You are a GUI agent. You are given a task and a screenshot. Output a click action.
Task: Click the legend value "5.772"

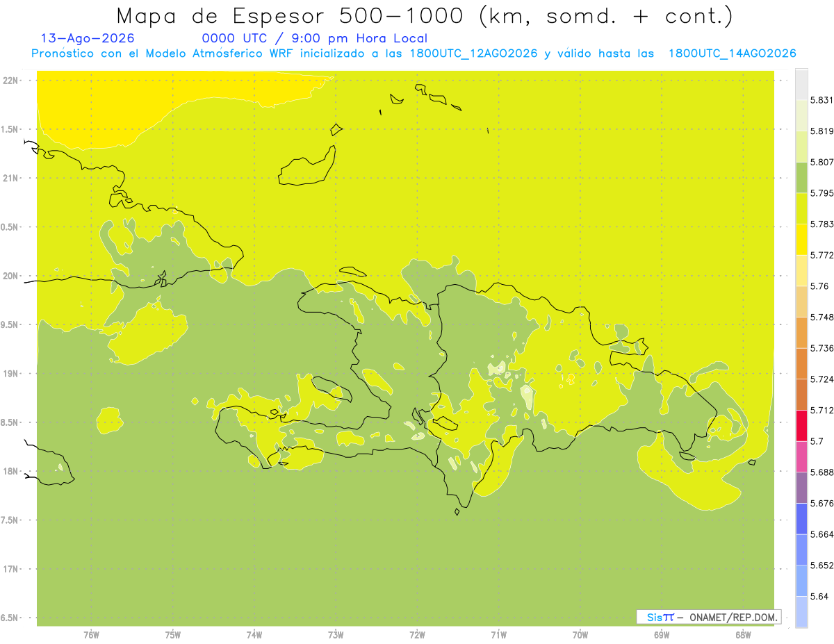822,255
